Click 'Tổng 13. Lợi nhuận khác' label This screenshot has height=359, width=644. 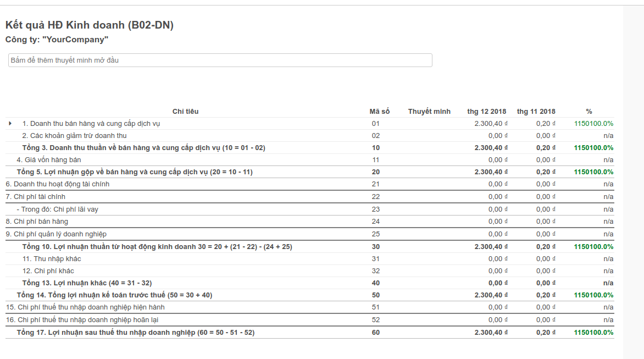pos(87,283)
